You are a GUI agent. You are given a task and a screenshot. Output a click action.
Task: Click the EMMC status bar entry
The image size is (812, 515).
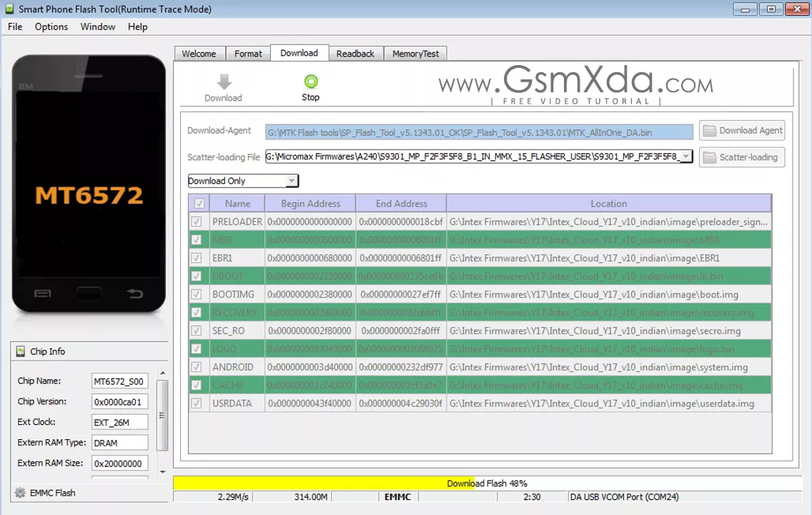pos(397,497)
